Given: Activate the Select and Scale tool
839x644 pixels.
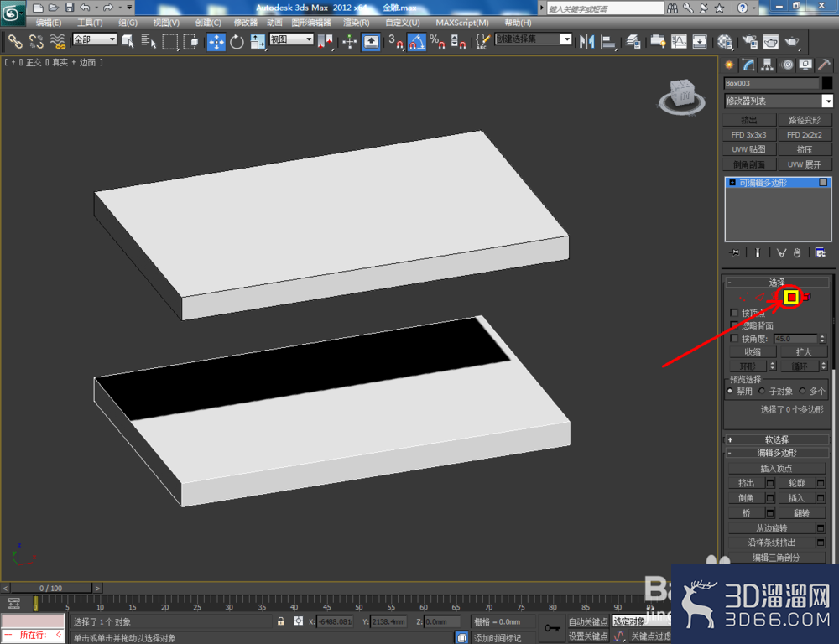Looking at the screenshot, I should [x=258, y=41].
